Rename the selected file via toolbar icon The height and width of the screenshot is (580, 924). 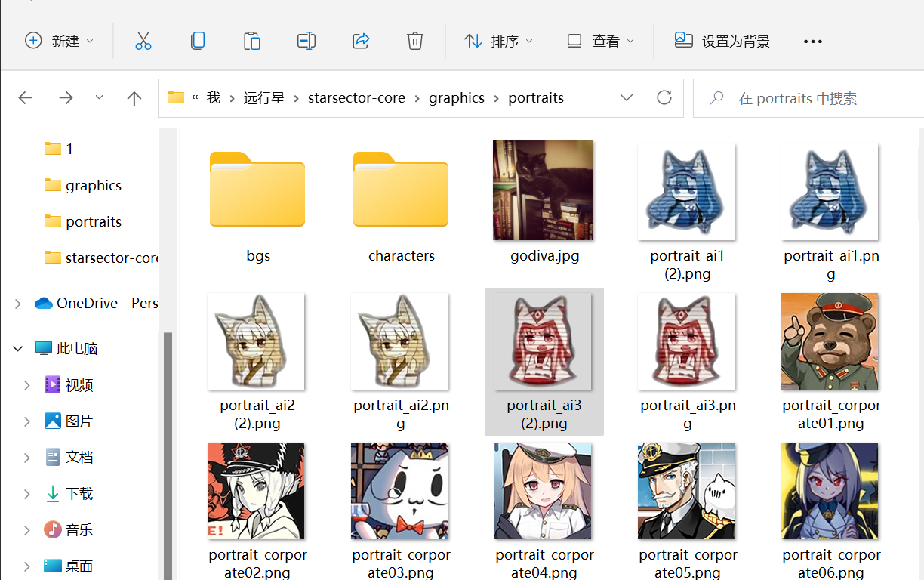pyautogui.click(x=306, y=42)
